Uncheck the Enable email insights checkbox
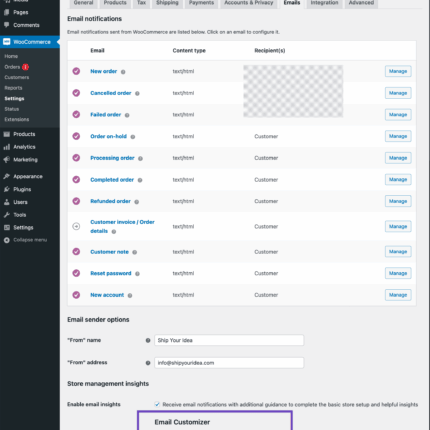 point(157,404)
